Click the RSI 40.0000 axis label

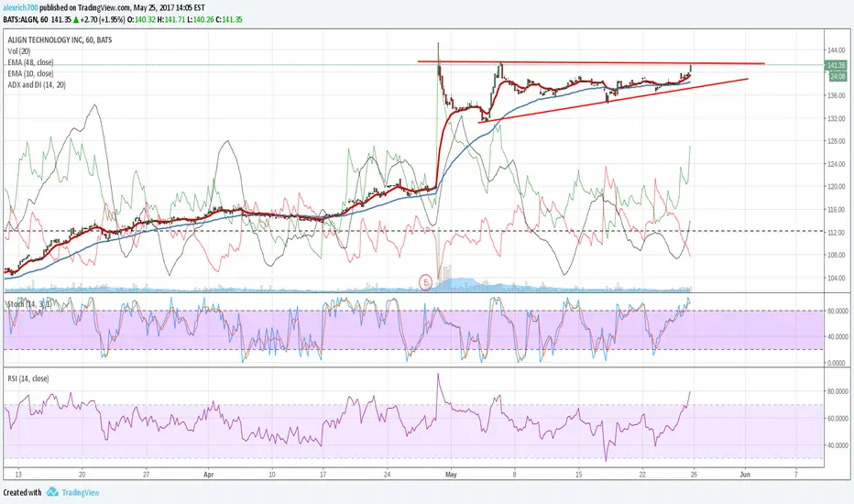[x=838, y=445]
